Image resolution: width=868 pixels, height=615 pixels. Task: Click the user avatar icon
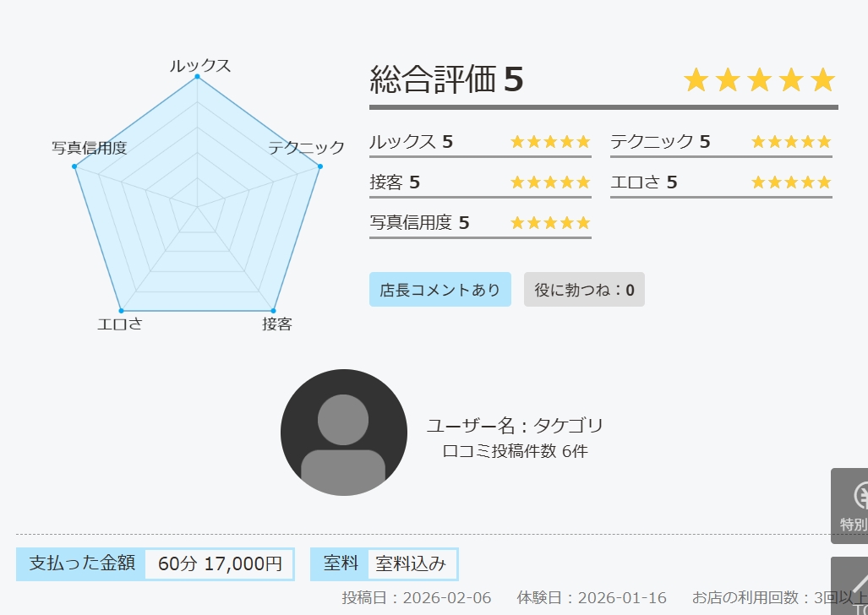(x=343, y=433)
